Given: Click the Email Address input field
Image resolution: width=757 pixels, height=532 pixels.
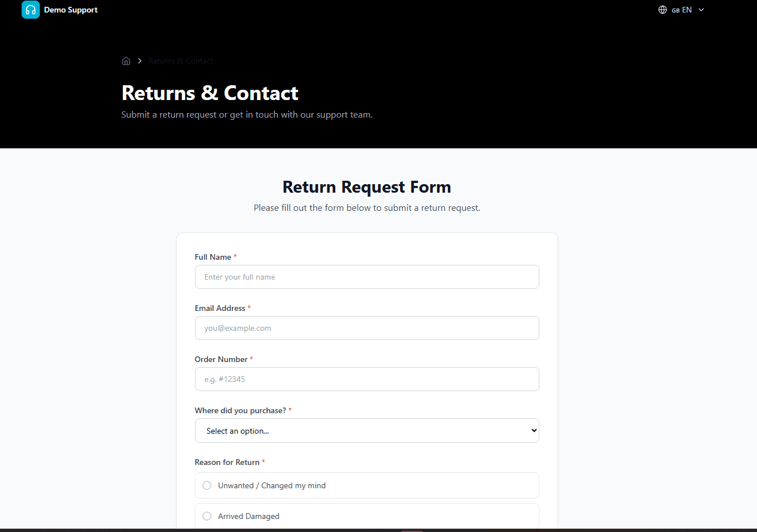Looking at the screenshot, I should pos(367,328).
